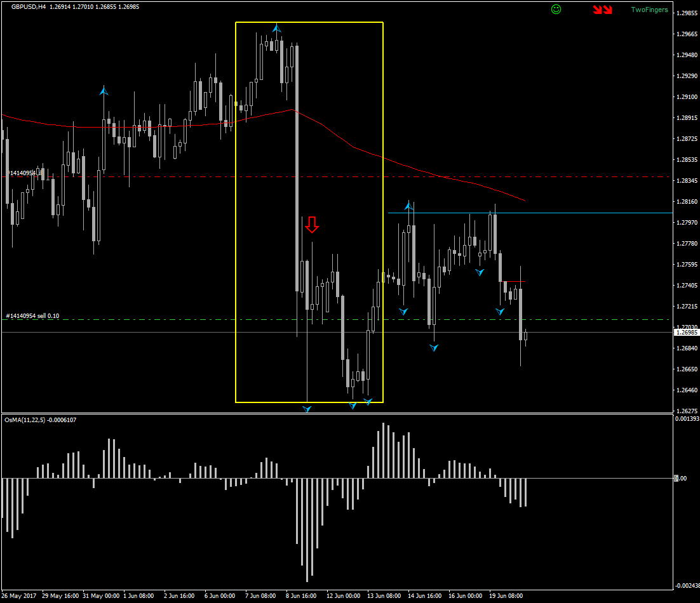Click the '6 Jun 00:00' time axis label

(x=220, y=596)
